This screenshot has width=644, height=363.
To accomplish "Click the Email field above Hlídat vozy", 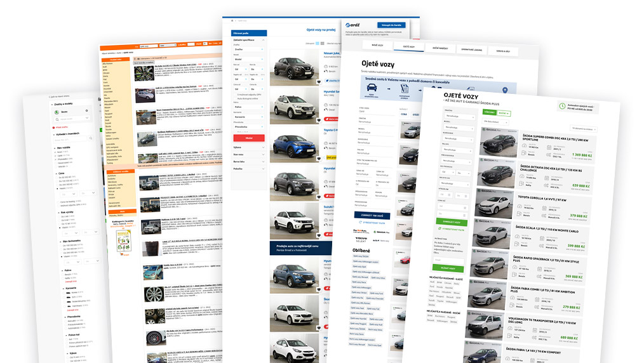I will tap(449, 260).
